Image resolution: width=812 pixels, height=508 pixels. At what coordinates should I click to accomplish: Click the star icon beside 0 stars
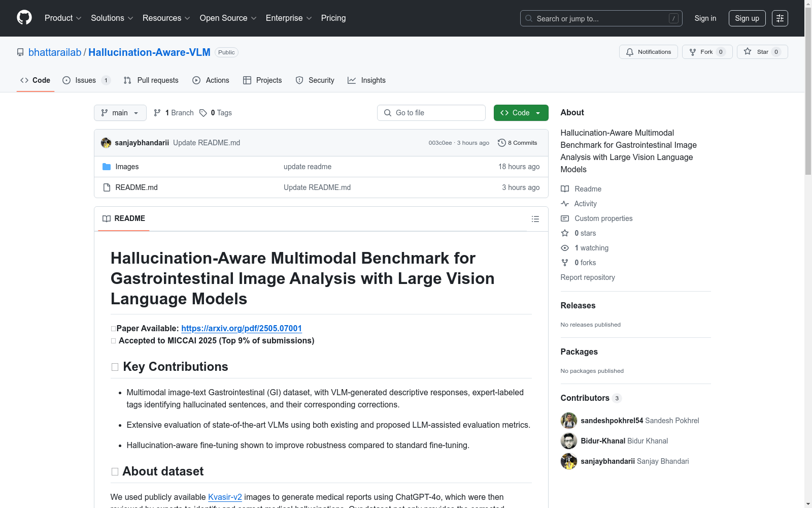click(x=565, y=233)
